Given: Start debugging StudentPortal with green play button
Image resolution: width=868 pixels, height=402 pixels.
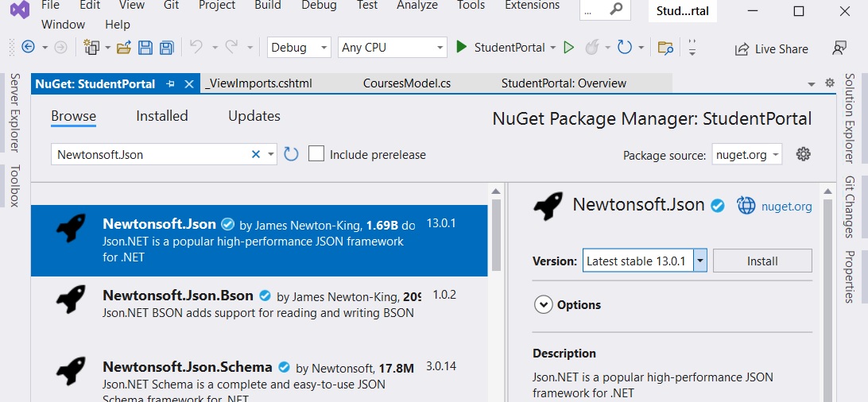Looking at the screenshot, I should tap(461, 48).
